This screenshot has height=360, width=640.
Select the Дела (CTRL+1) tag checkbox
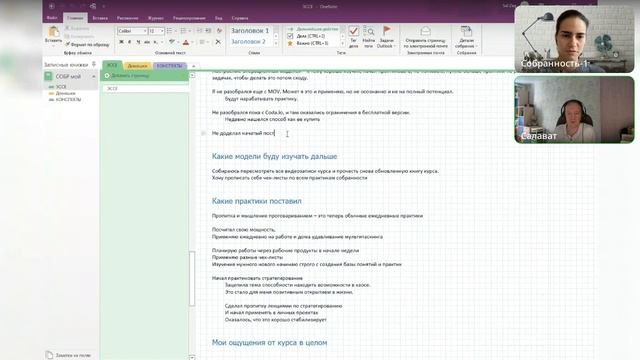point(290,36)
